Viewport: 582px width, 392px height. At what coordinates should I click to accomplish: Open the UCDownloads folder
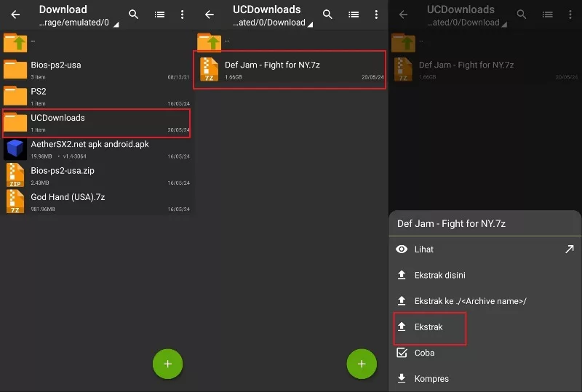(x=97, y=123)
